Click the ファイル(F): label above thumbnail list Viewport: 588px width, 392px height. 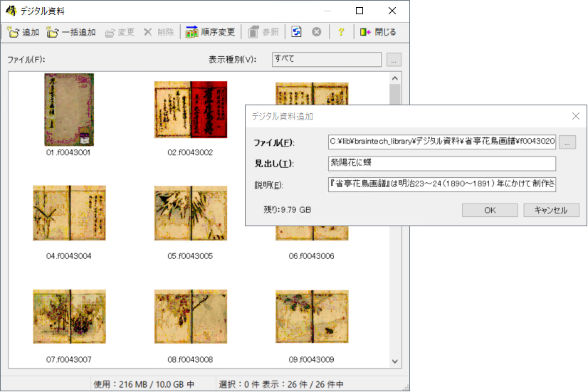26,60
